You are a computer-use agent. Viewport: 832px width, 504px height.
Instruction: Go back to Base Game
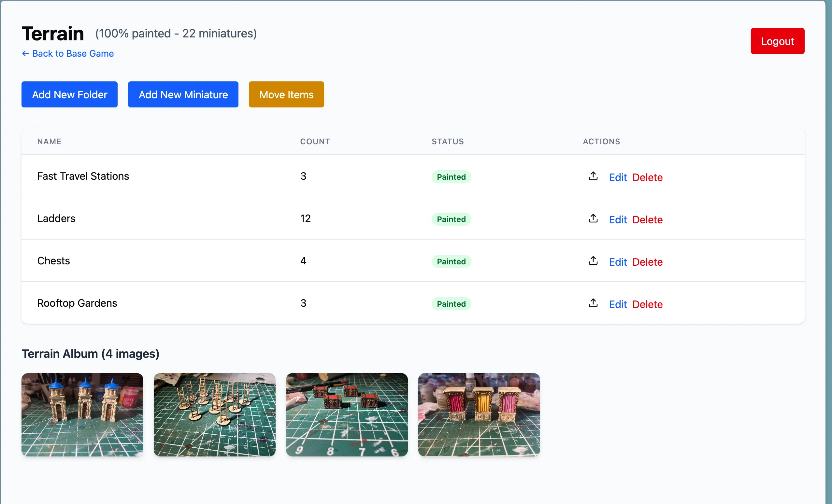(x=68, y=54)
